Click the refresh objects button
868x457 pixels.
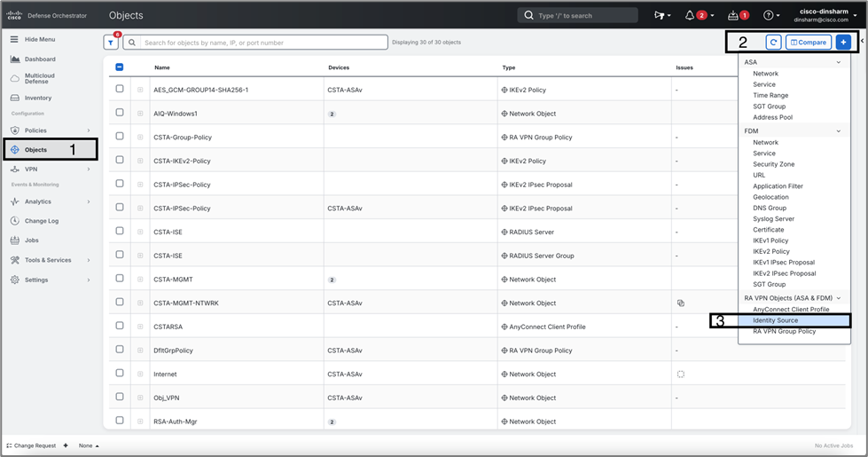pos(773,42)
